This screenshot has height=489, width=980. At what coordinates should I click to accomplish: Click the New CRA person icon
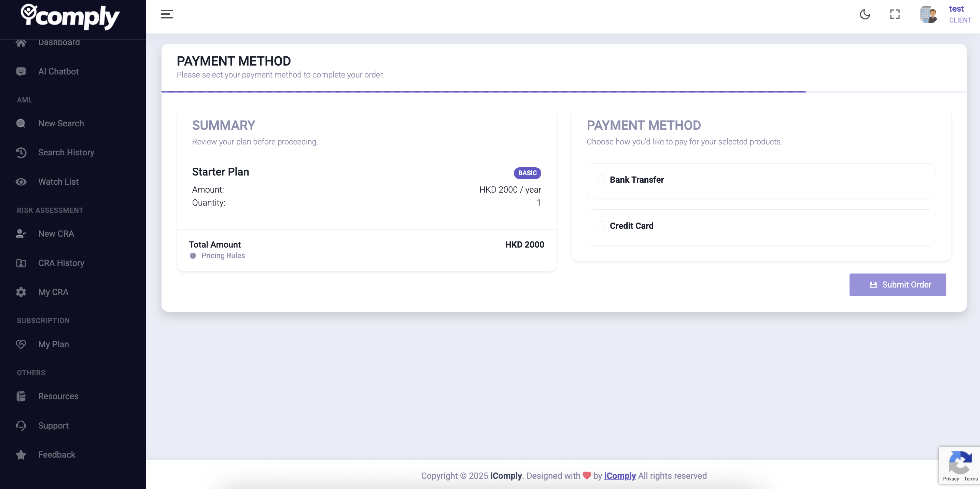click(x=21, y=234)
